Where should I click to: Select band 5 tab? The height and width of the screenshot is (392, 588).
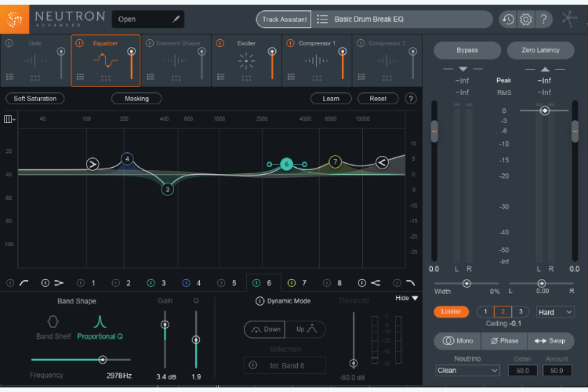227,283
